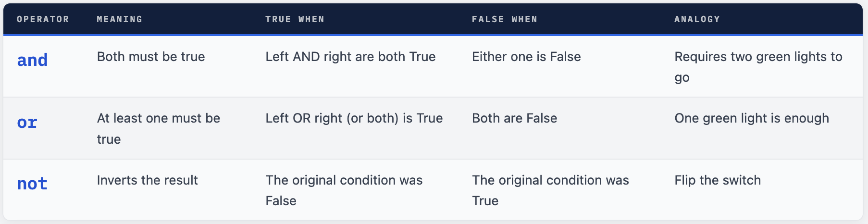Click "Left OR right (or both) is True"
Image resolution: width=868 pixels, height=224 pixels.
[x=354, y=118]
